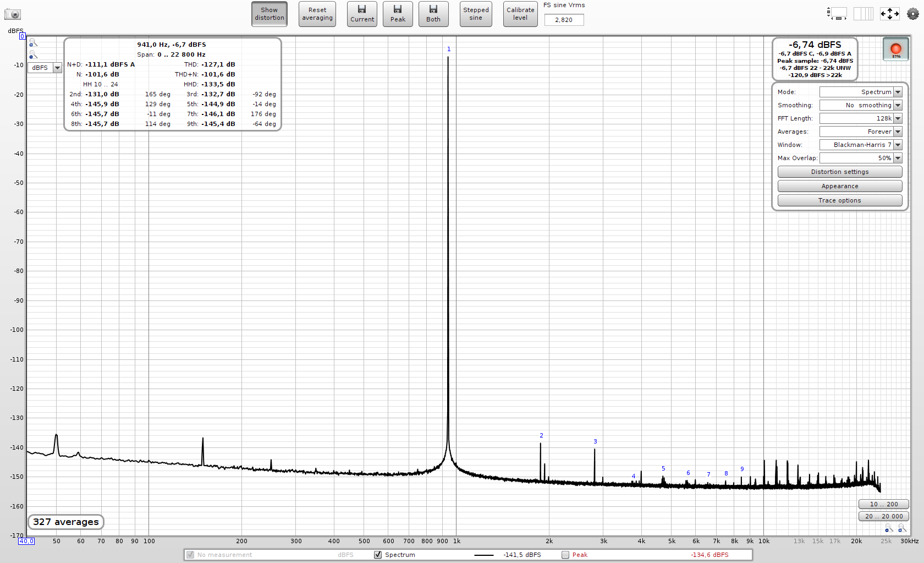Click the N+D -111,1 dBFS A value
Viewport: 924px width, 563px height.
pyautogui.click(x=110, y=64)
